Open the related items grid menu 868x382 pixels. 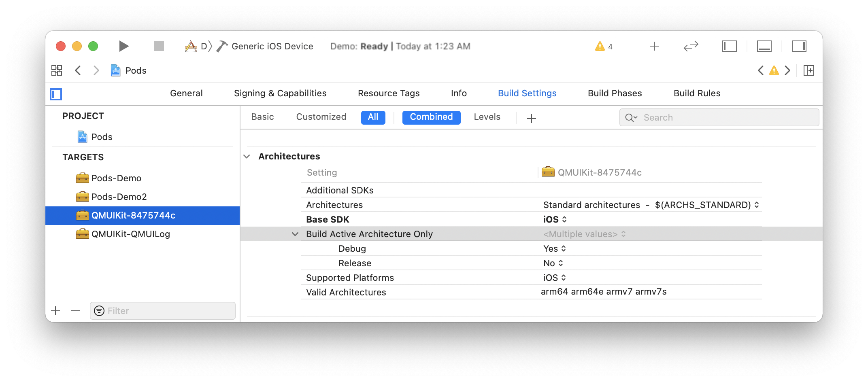point(57,70)
